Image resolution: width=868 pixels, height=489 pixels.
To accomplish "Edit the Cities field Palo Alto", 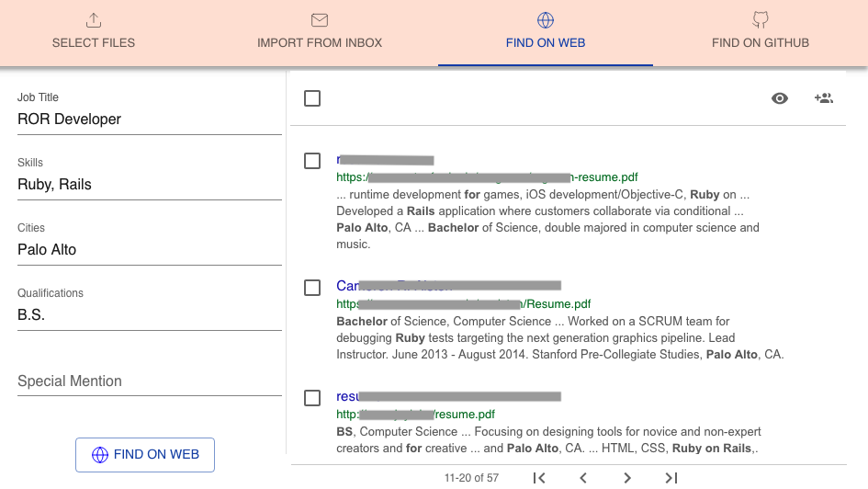I will pos(150,250).
